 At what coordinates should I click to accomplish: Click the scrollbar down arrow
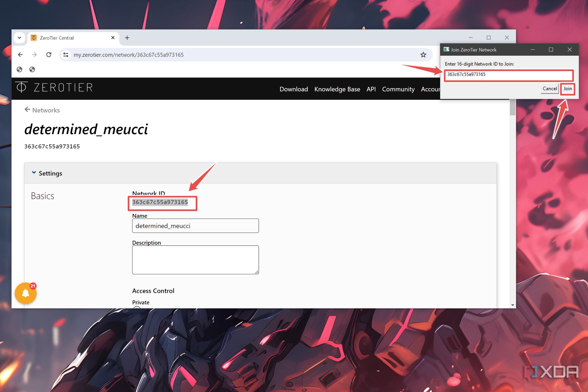click(x=512, y=305)
